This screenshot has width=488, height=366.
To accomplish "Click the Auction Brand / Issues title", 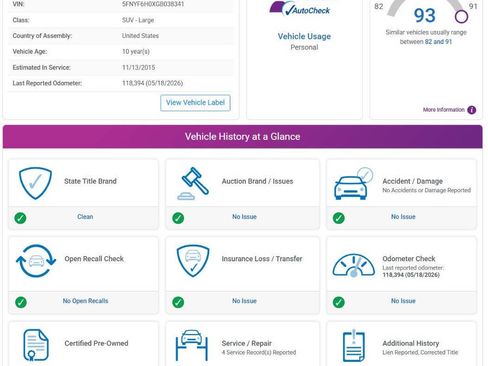I will point(257,181).
